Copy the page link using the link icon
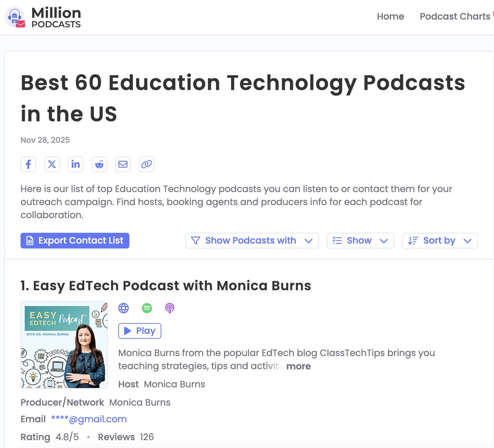494x448 pixels. (x=147, y=164)
